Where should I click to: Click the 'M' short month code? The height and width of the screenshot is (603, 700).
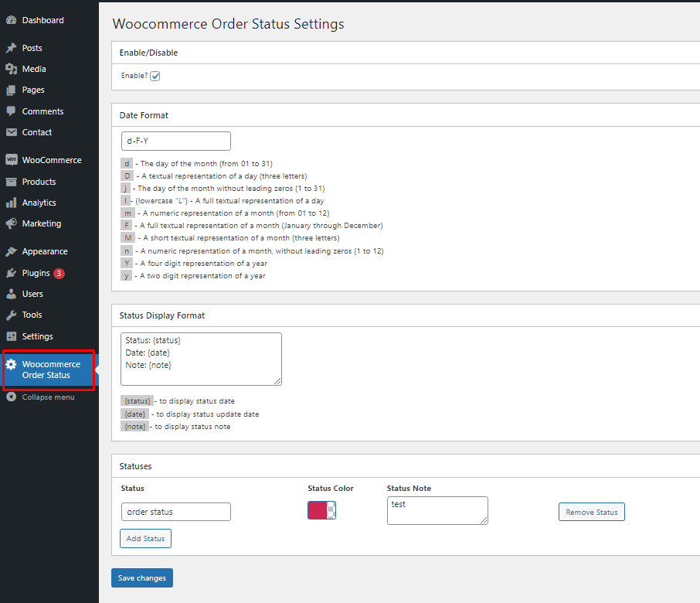click(x=128, y=238)
